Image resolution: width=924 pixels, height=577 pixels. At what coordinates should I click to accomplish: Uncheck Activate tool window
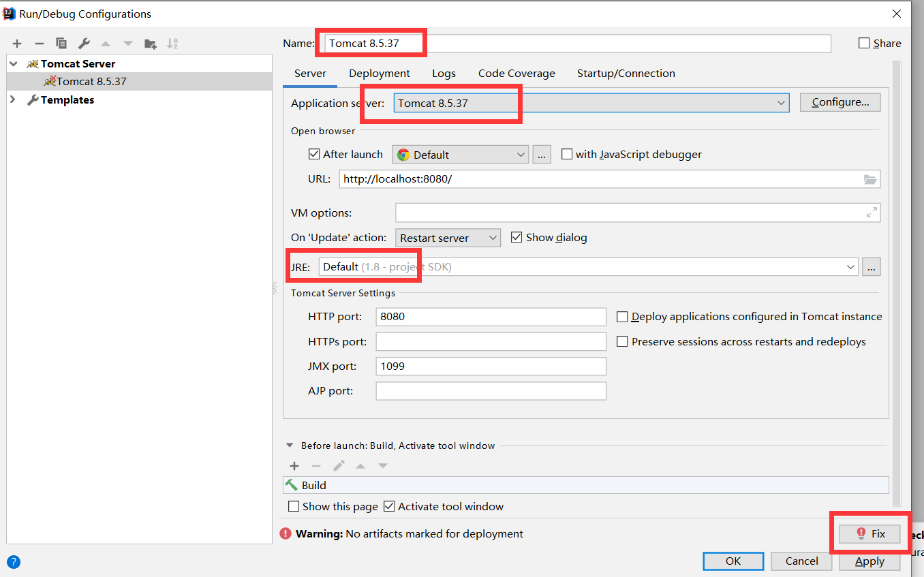tap(389, 506)
